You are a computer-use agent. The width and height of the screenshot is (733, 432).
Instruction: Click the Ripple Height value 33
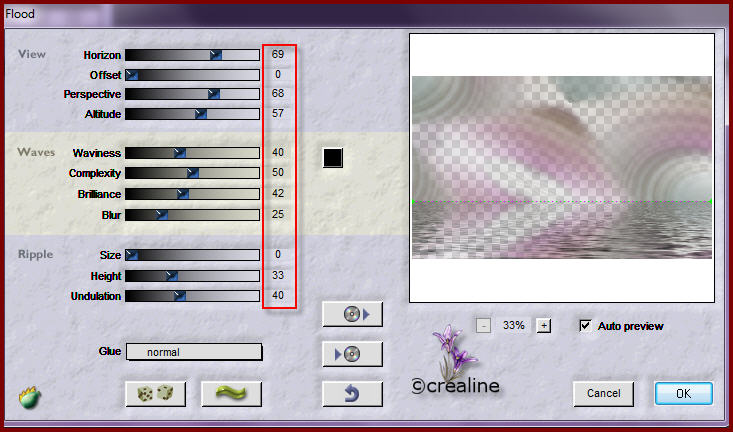(x=278, y=275)
